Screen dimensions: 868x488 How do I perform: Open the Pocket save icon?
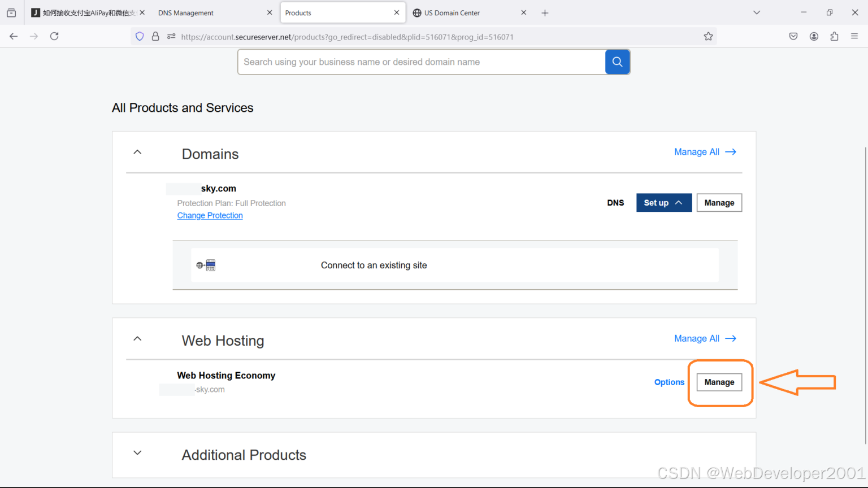793,36
